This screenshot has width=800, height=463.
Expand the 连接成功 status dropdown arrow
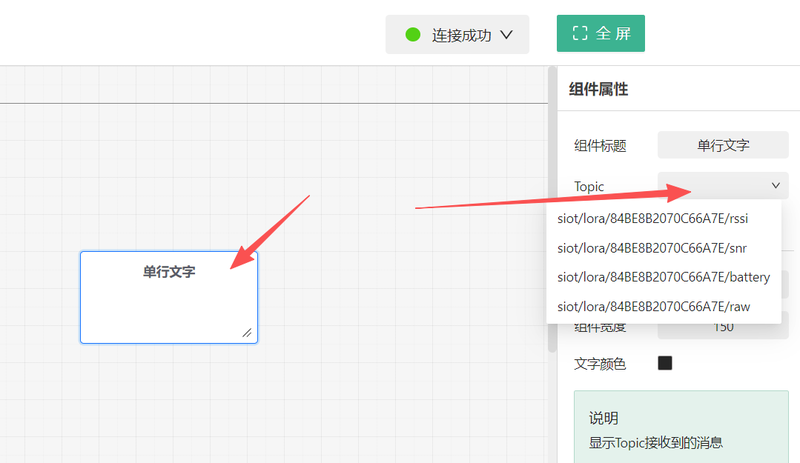point(506,35)
